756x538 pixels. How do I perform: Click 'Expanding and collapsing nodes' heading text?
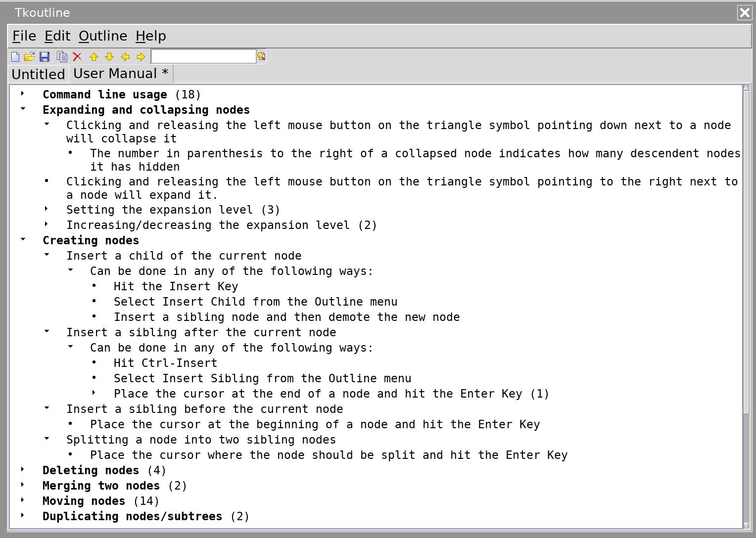click(146, 110)
